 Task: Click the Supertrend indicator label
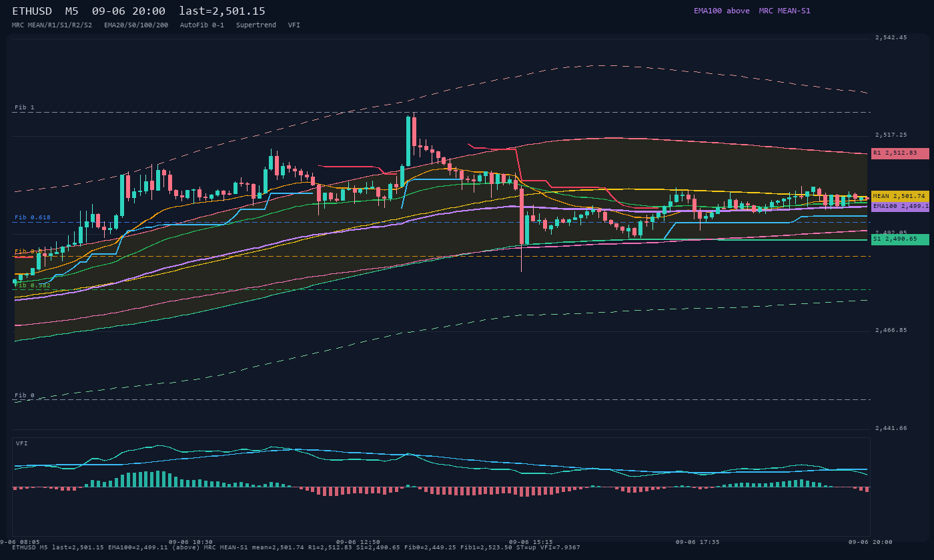click(x=256, y=25)
